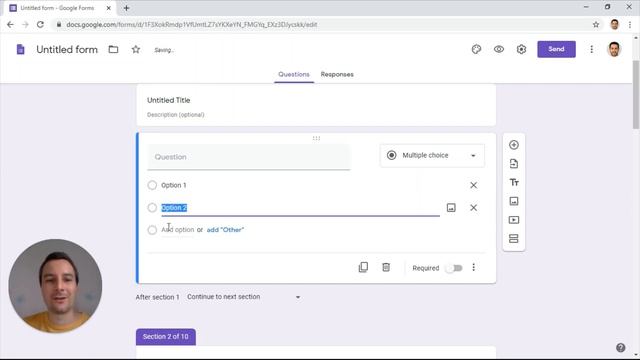This screenshot has height=360, width=640.
Task: Preview the form with eye icon
Action: 499,49
